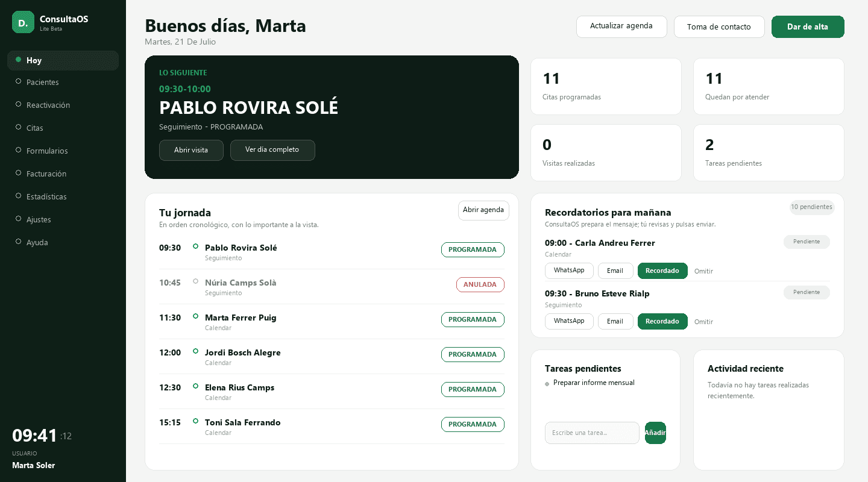868x482 pixels.
Task: Click Ver día completo button
Action: click(x=272, y=150)
